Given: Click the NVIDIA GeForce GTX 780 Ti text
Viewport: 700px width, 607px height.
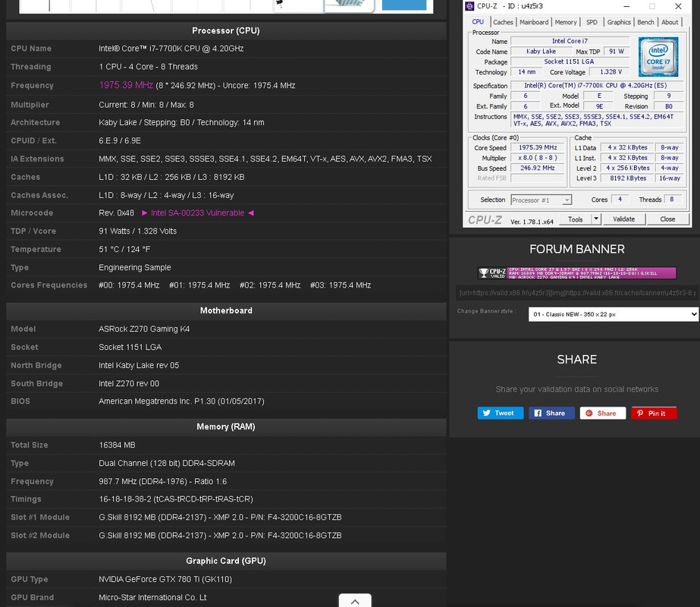Looking at the screenshot, I should (165, 580).
